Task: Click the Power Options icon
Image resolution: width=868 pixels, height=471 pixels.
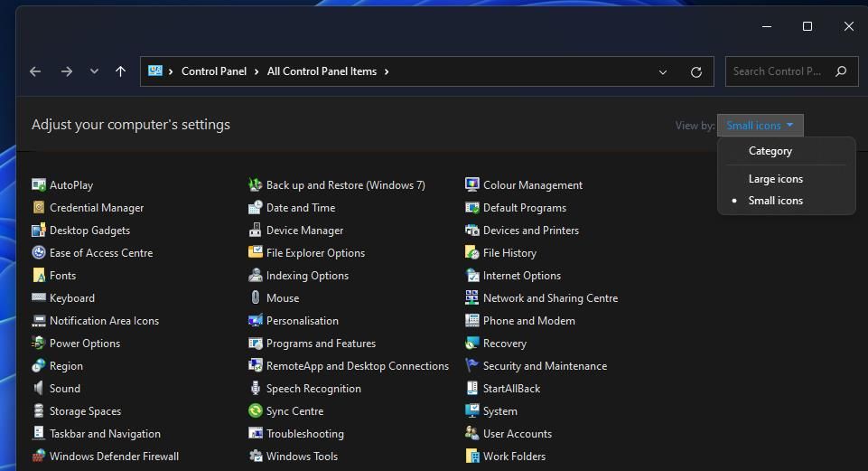Action: click(39, 344)
